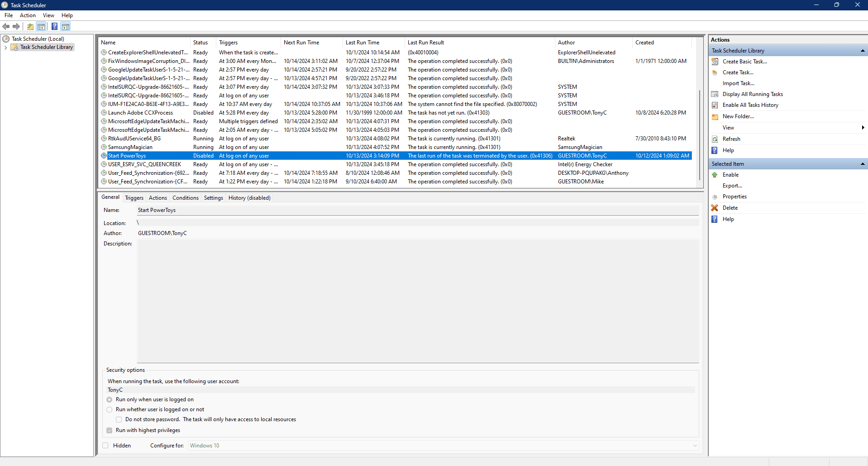Click the Properties icon under Selected Item
Screen dimensions: 868x466
(715, 197)
